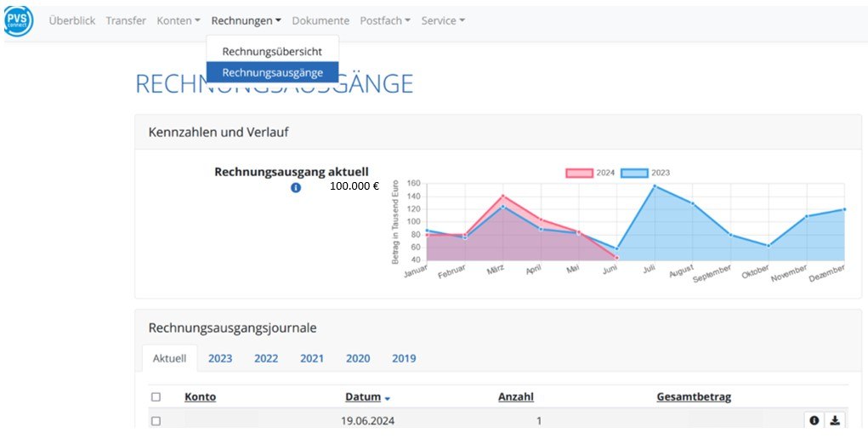Switch to the 2023 journal tab
The width and height of the screenshot is (868, 439).
point(220,358)
